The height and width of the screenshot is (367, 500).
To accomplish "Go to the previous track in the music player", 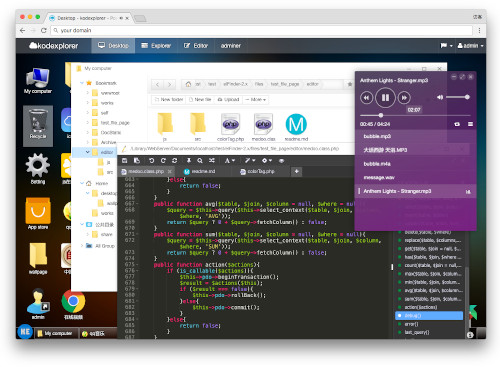I will click(x=366, y=98).
